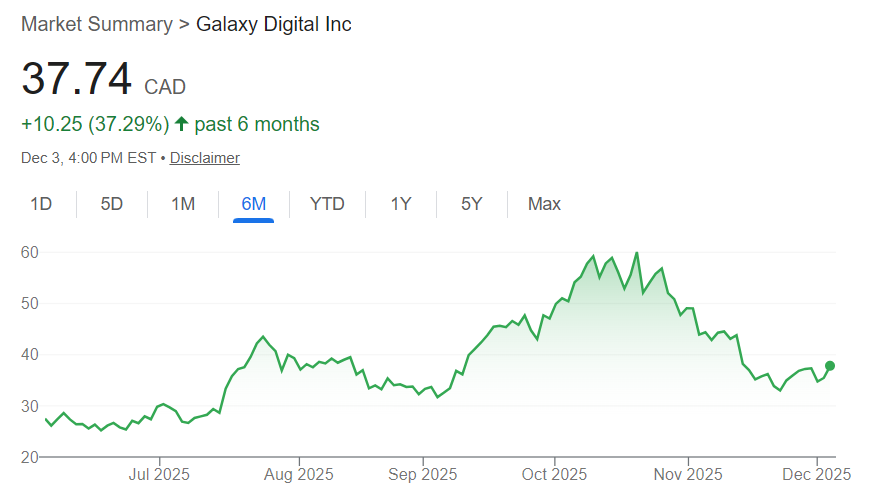Open the Disclaimer link
Screen dimensions: 887x499
[x=204, y=158]
